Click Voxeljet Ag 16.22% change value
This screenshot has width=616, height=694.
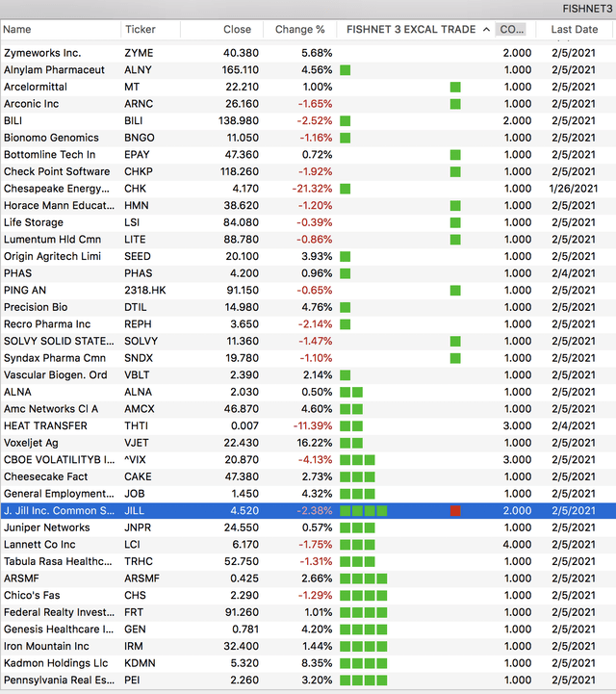tap(314, 443)
